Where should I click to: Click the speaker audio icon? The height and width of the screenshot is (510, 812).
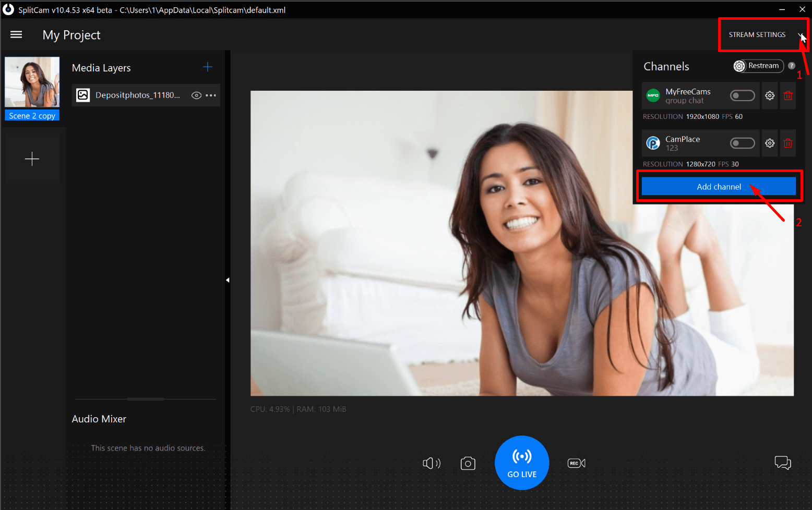[431, 463]
